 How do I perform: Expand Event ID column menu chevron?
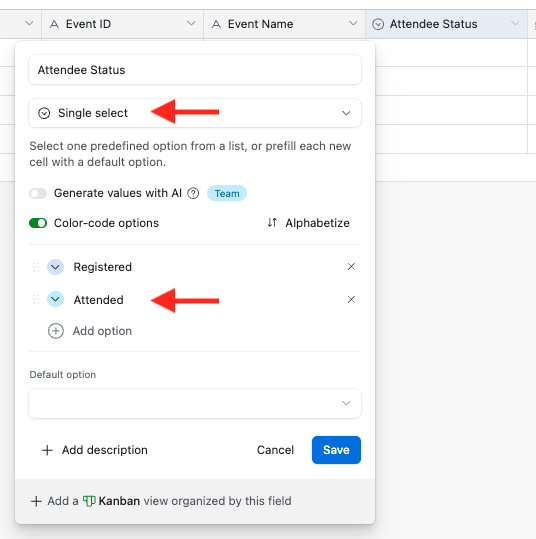[x=191, y=24]
